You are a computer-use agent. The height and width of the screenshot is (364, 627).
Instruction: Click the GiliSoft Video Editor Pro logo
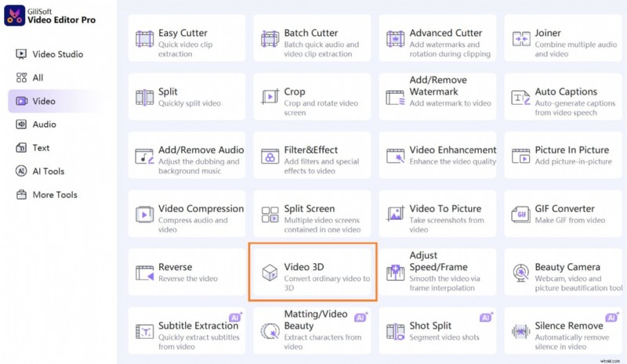(14, 15)
